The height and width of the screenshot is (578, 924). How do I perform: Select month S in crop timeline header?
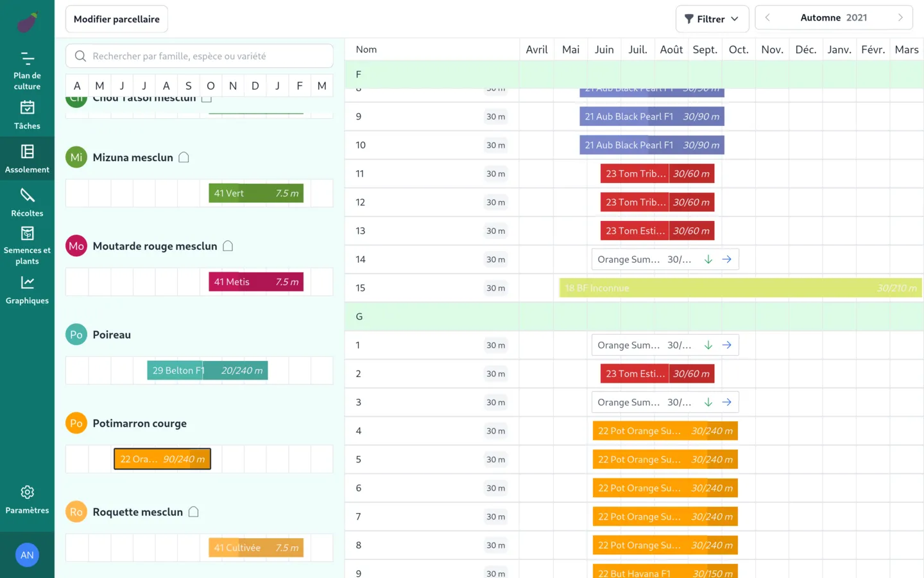click(188, 85)
